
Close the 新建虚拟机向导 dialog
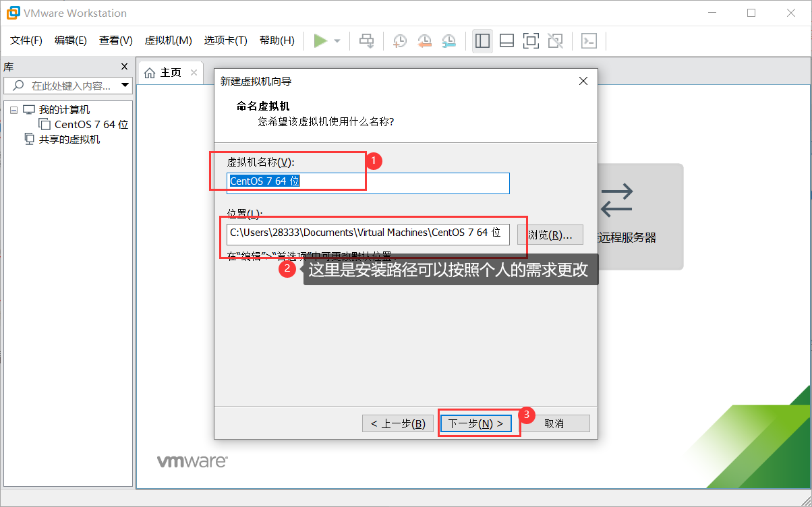coord(583,81)
